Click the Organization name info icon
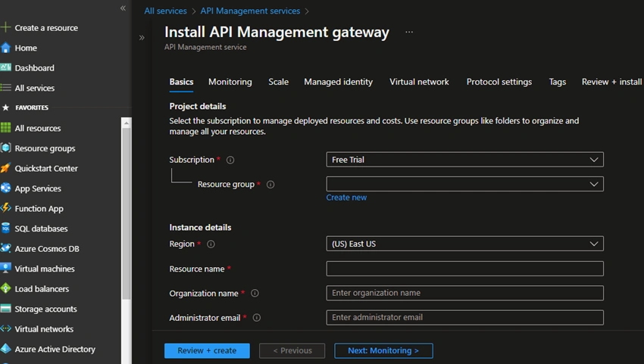 coord(255,294)
